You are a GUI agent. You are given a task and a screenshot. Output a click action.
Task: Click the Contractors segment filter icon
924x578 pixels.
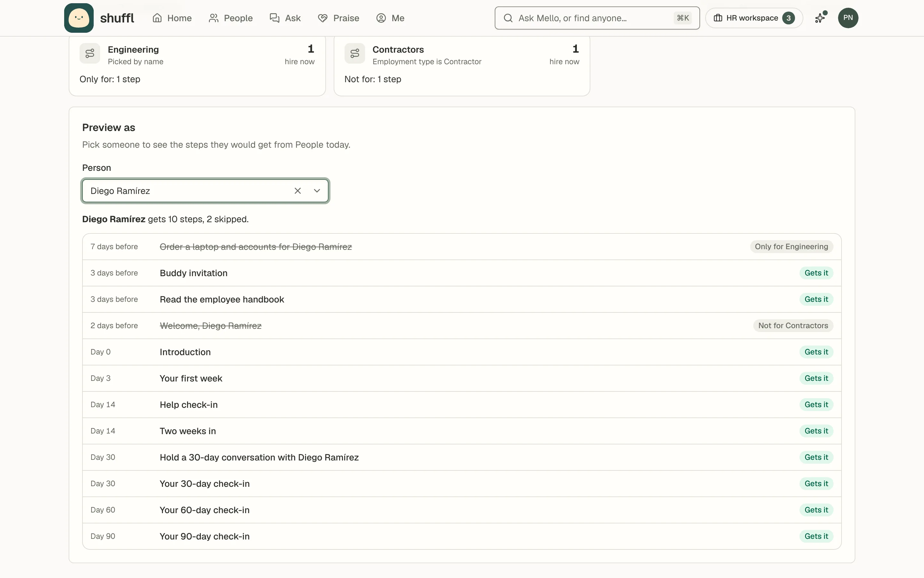pos(354,54)
